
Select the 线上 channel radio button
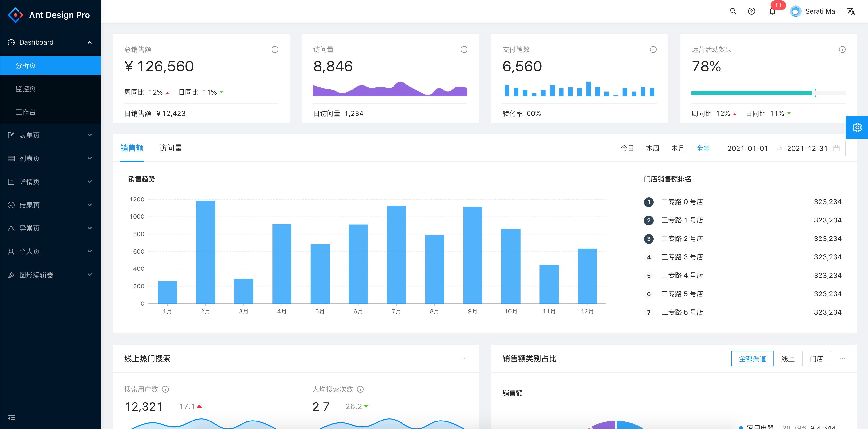tap(788, 359)
